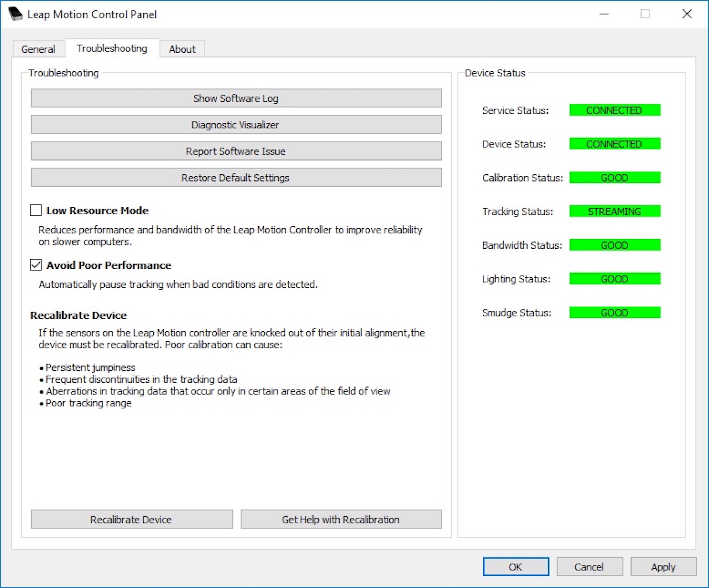
Task: Uncheck the Avoid Poor Performance checkbox
Action: 36,265
